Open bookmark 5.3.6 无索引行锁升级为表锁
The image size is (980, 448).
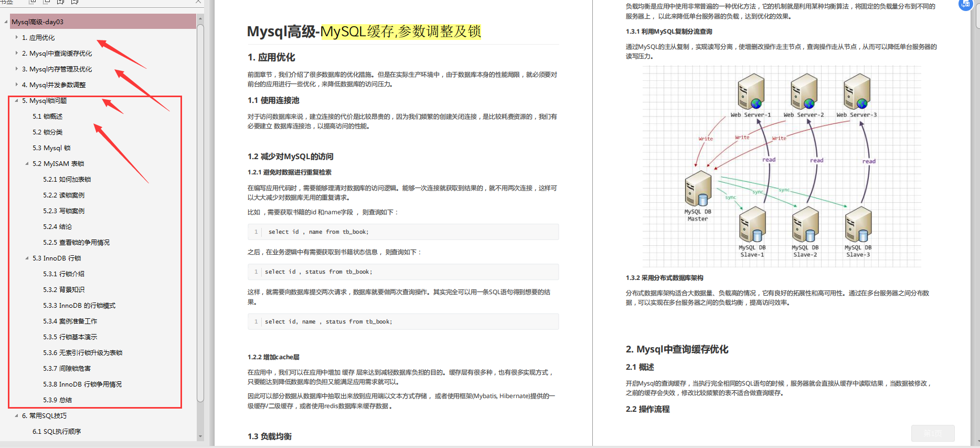pos(82,352)
